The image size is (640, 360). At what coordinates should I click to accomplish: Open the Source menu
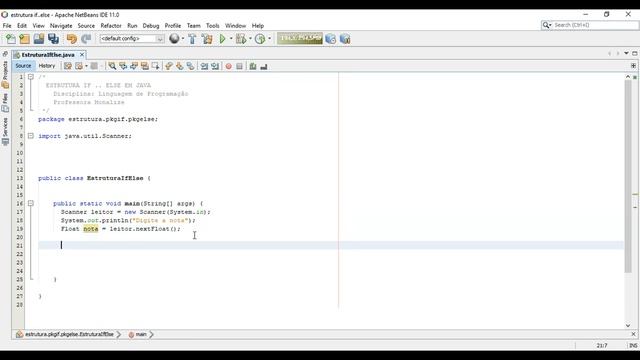tap(86, 26)
